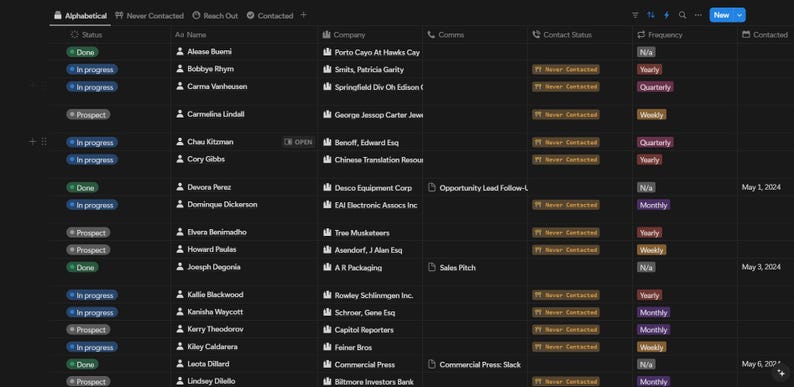Click person icon next to Bobbye Rhym
This screenshot has height=387, width=794.
[x=180, y=69]
